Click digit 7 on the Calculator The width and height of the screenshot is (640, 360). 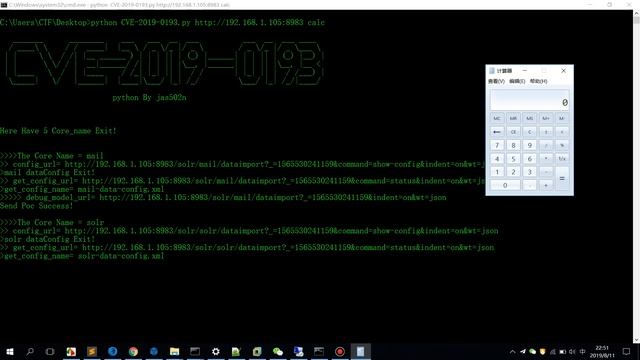pos(497,145)
